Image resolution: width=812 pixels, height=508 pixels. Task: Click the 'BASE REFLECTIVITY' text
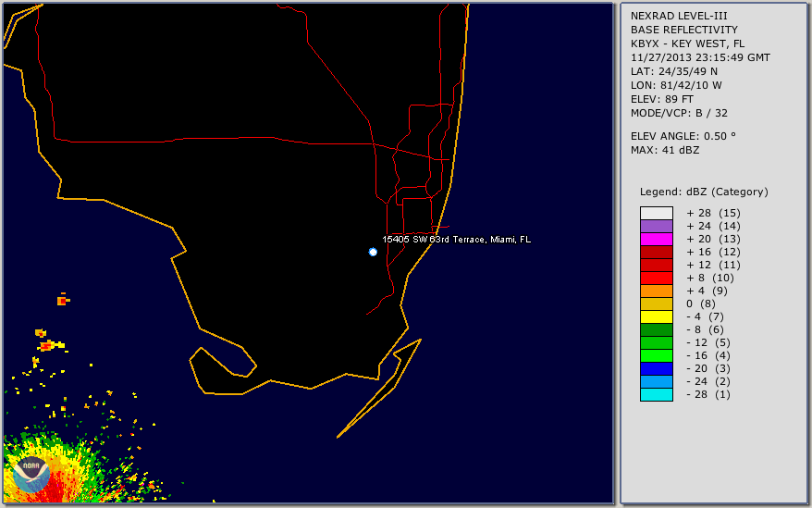tap(684, 30)
